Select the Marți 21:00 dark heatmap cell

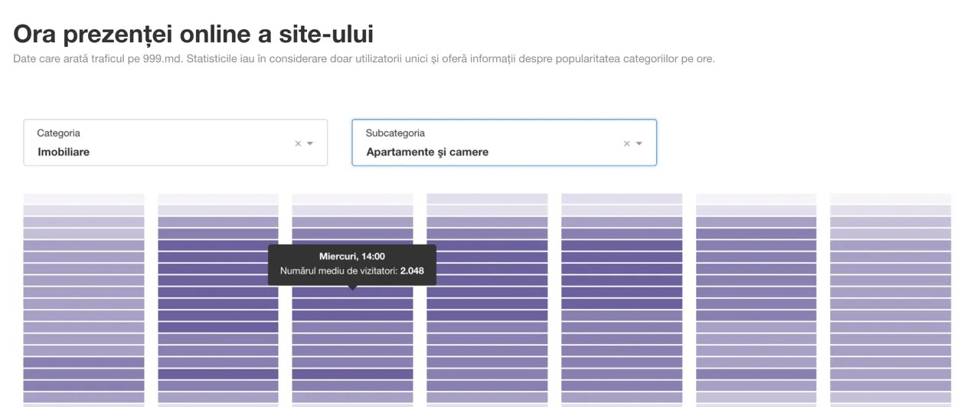218,374
